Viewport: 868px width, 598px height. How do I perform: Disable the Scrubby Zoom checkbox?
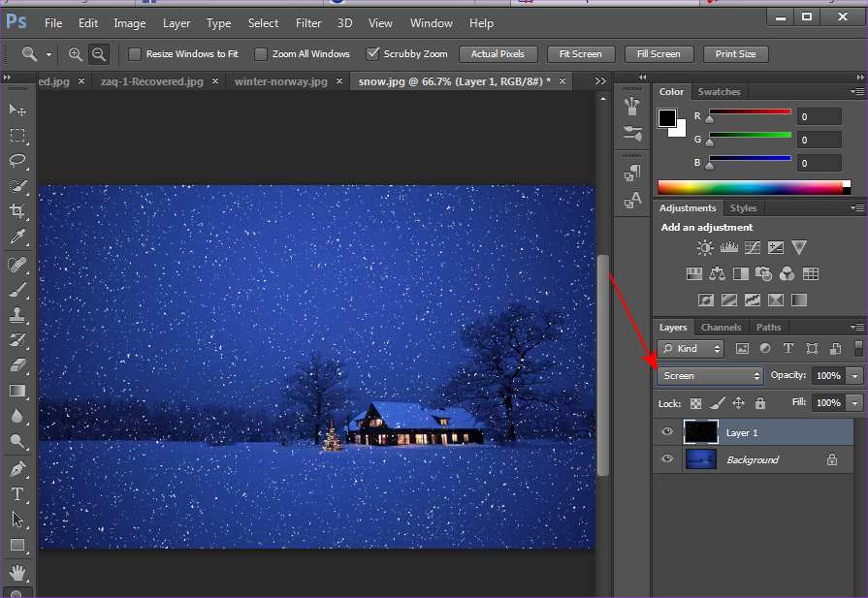(x=372, y=54)
